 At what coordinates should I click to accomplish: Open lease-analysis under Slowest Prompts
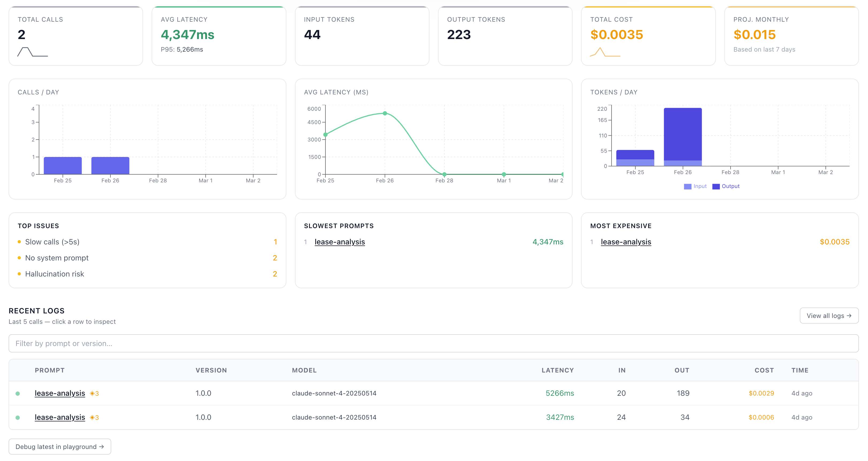point(340,242)
